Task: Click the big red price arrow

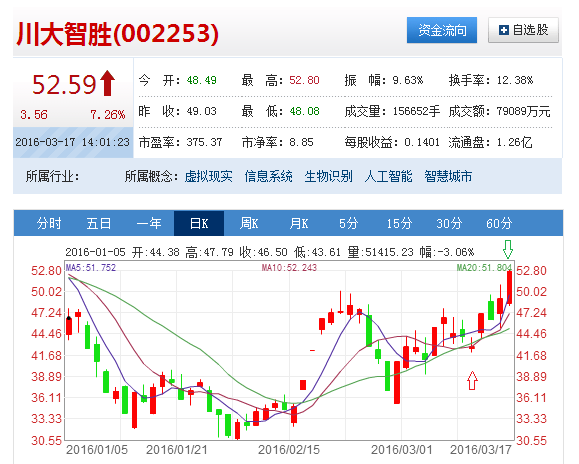Action: point(107,83)
